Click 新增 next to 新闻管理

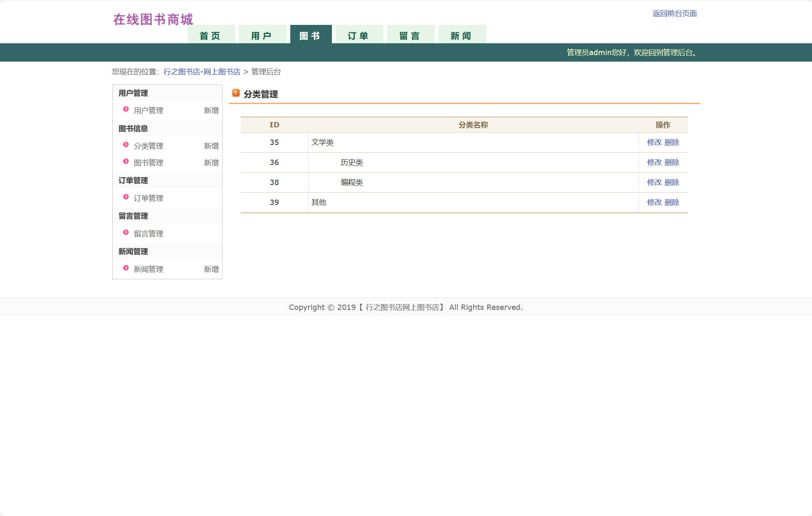pos(211,269)
